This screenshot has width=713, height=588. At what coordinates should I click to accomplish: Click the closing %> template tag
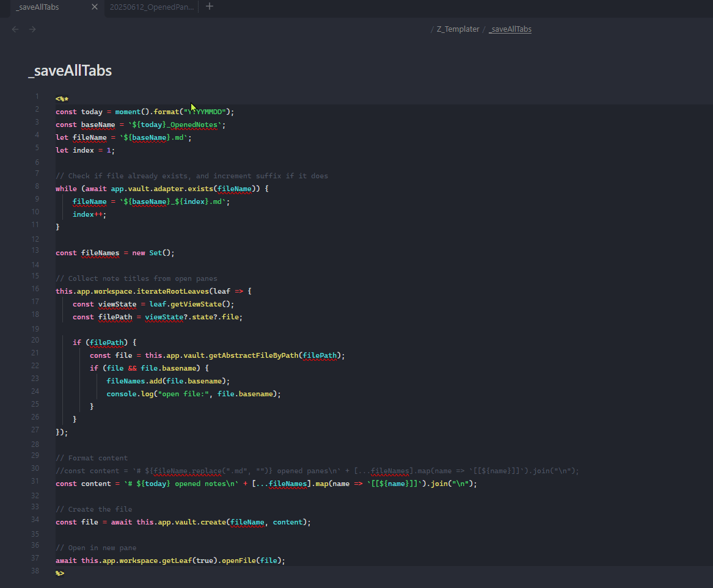pos(60,573)
